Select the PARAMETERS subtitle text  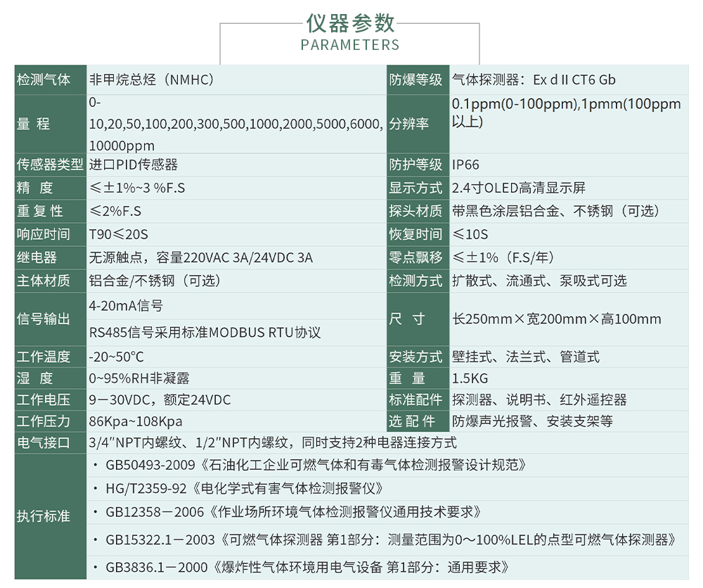pyautogui.click(x=350, y=45)
